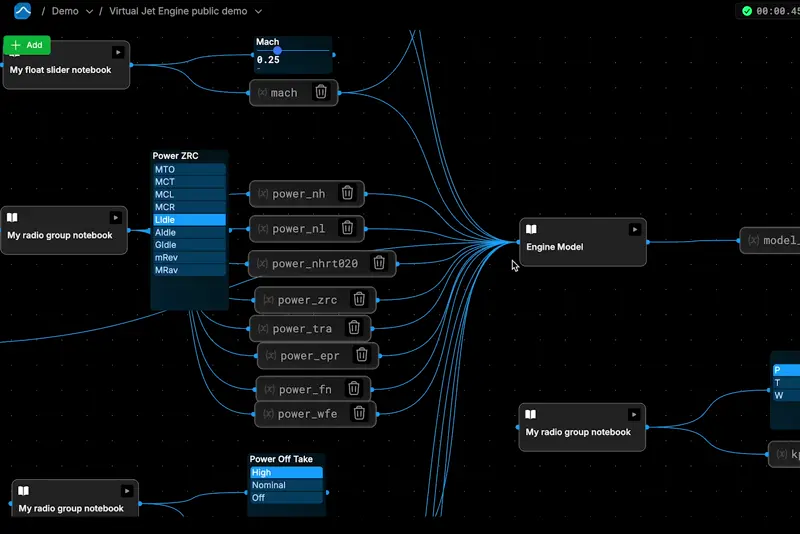
Task: Select the power_wfe variable node
Action: click(x=315, y=414)
